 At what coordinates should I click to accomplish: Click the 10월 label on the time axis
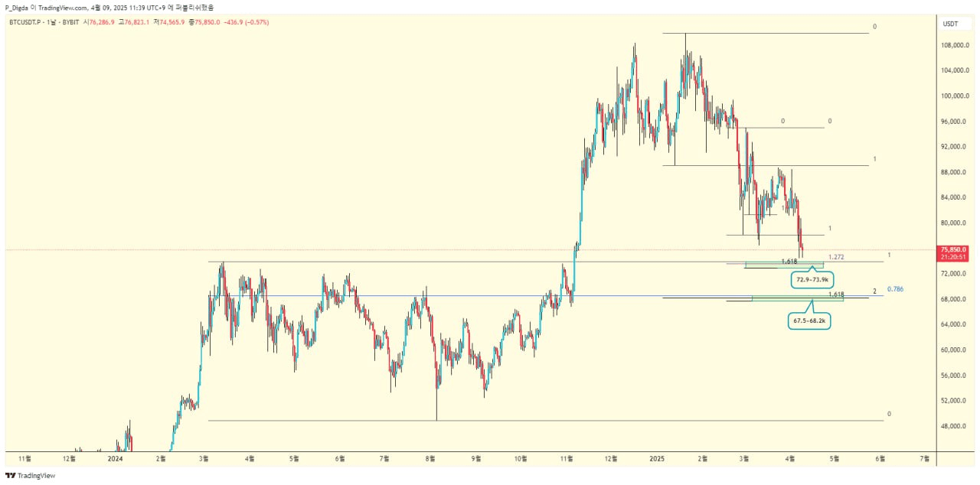521,459
